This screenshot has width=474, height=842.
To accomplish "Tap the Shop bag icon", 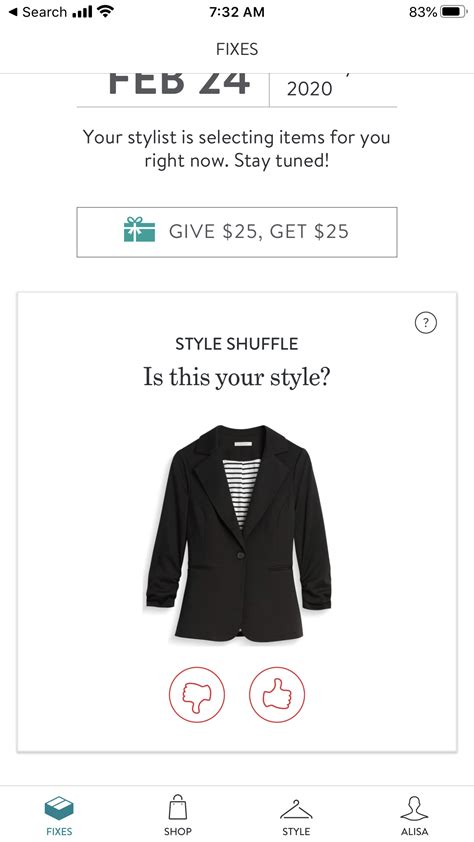I will [178, 807].
